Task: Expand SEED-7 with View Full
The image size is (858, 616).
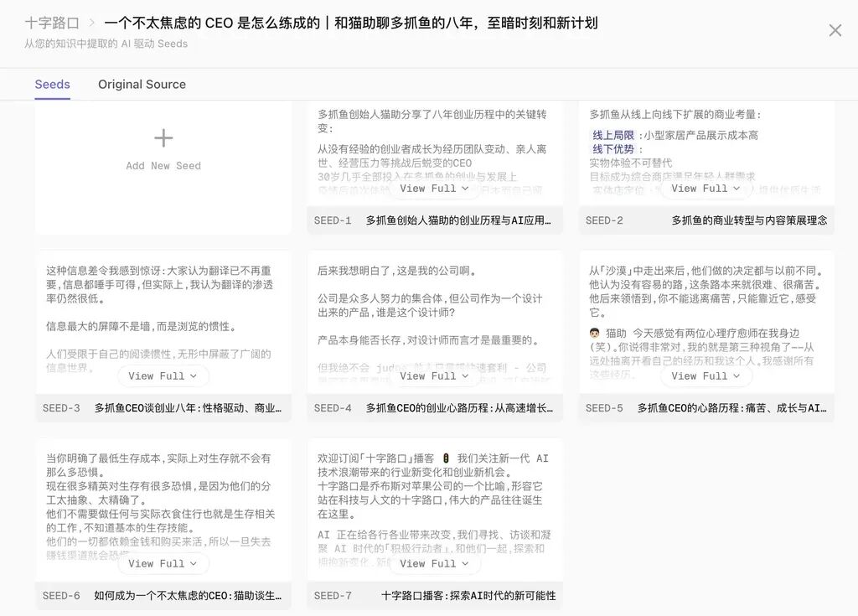Action: [435, 563]
